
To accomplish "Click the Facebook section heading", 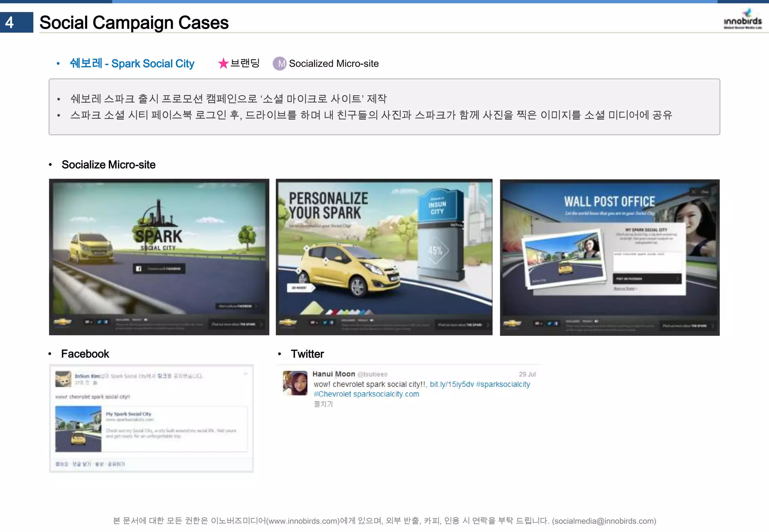I will [85, 354].
